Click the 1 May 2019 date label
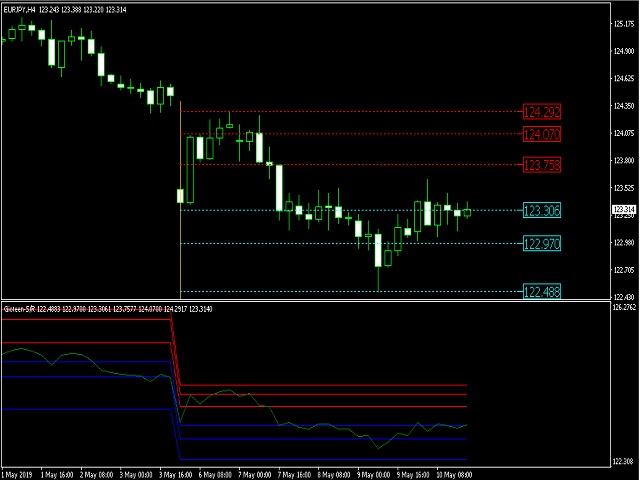 [18, 475]
